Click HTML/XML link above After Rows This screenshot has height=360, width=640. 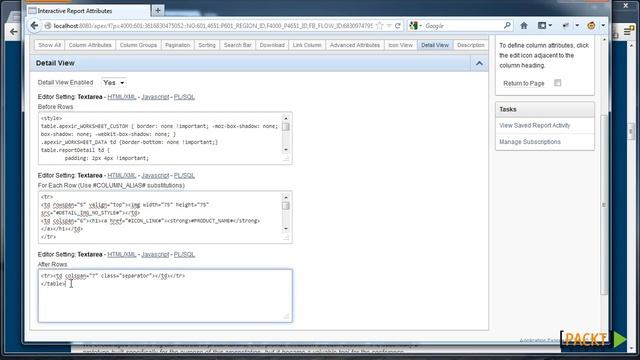pyautogui.click(x=122, y=254)
